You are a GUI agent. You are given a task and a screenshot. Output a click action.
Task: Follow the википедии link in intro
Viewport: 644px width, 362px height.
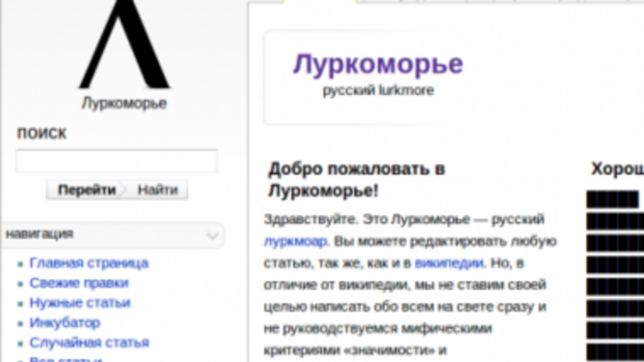pos(449,263)
